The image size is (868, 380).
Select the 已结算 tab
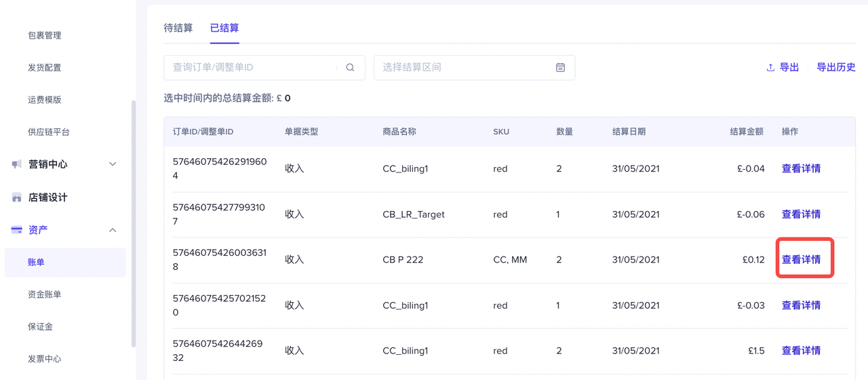click(x=224, y=28)
